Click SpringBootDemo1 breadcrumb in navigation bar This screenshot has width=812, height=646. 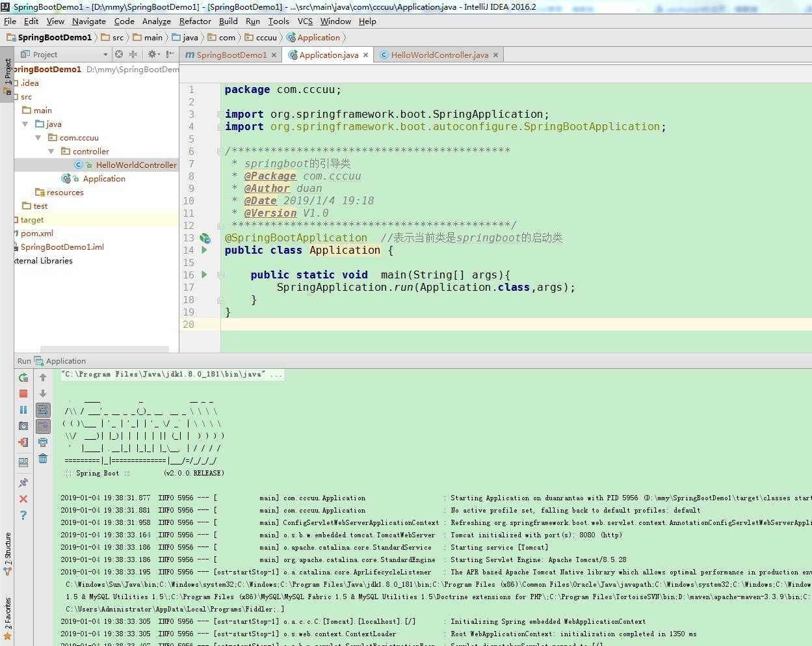pos(49,38)
